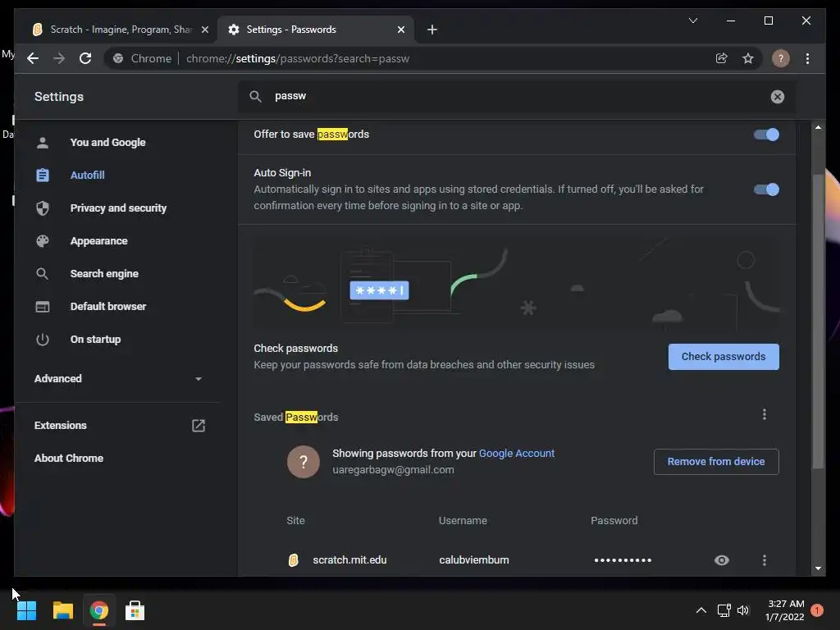Open tab search dropdown chevron
This screenshot has height=630, width=840.
(692, 21)
